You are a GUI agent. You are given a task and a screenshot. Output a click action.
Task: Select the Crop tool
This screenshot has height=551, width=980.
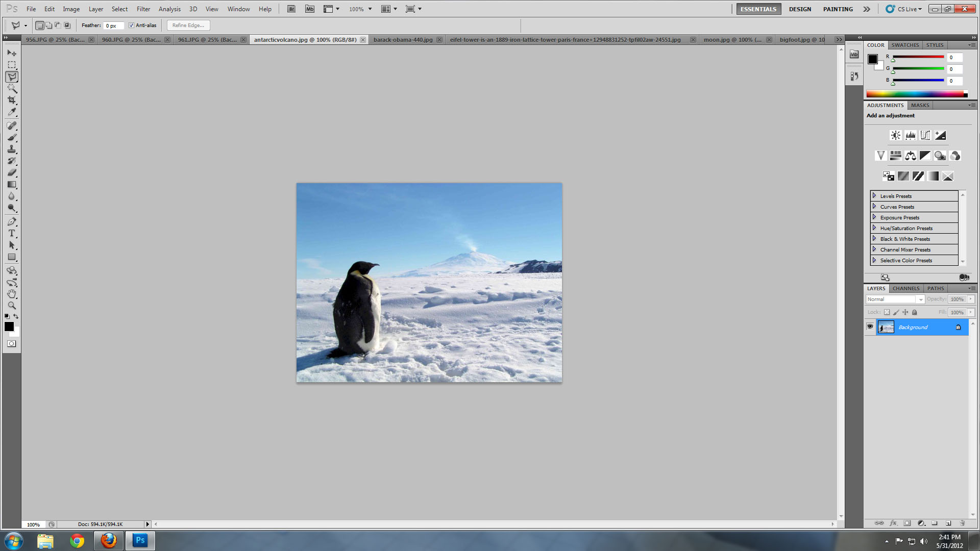pyautogui.click(x=12, y=100)
